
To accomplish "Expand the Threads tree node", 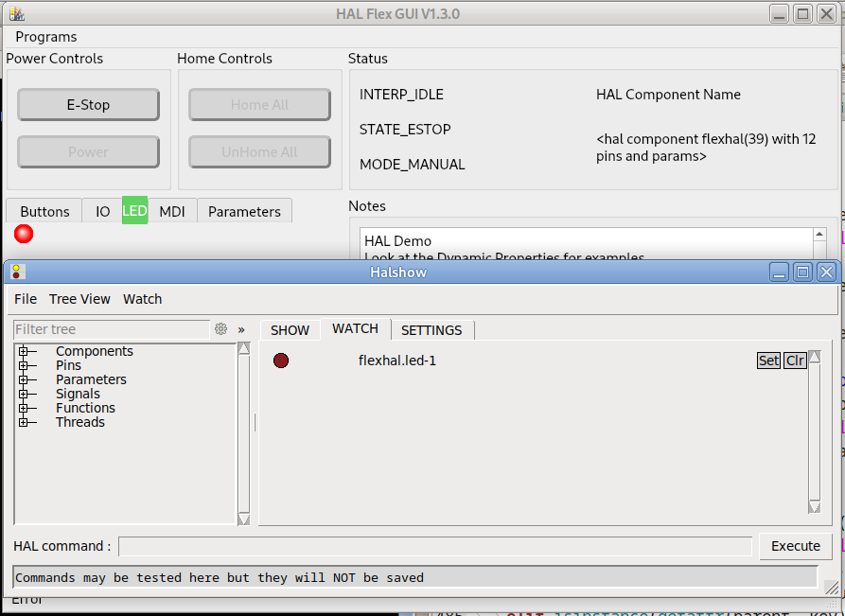I will pos(22,423).
